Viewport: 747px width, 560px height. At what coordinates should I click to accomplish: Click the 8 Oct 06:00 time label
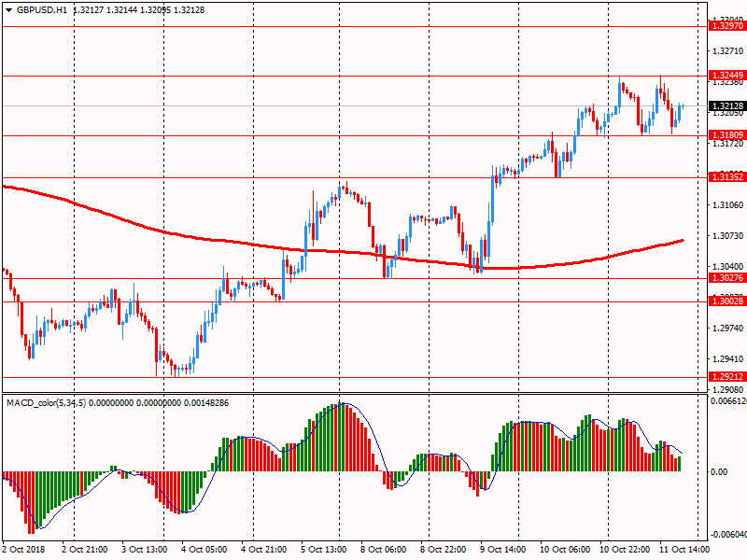pyautogui.click(x=384, y=549)
